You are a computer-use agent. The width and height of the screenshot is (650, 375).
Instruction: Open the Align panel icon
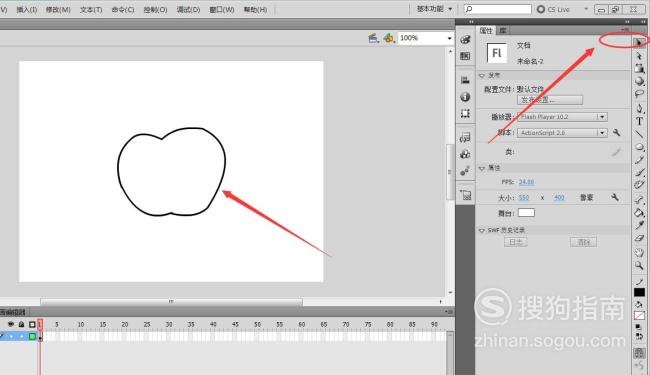(x=465, y=80)
